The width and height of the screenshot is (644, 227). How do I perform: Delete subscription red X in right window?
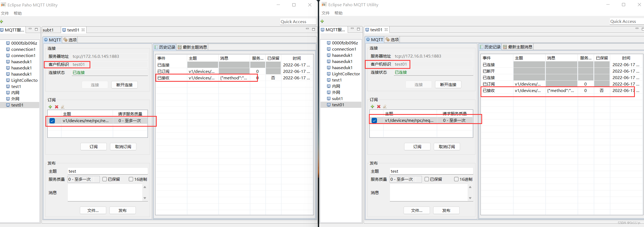(379, 107)
